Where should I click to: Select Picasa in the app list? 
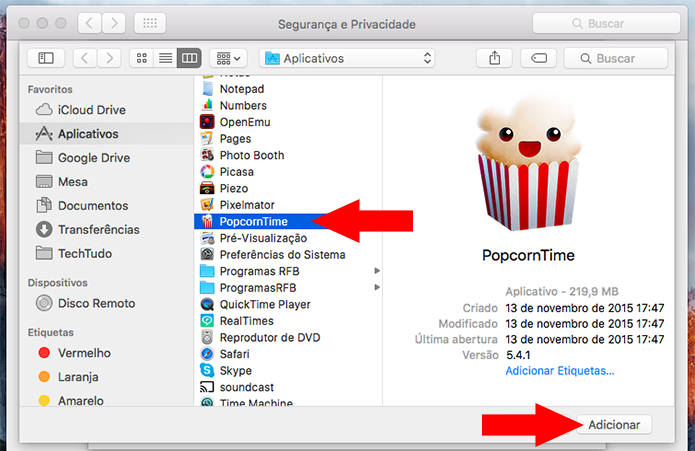[288, 172]
